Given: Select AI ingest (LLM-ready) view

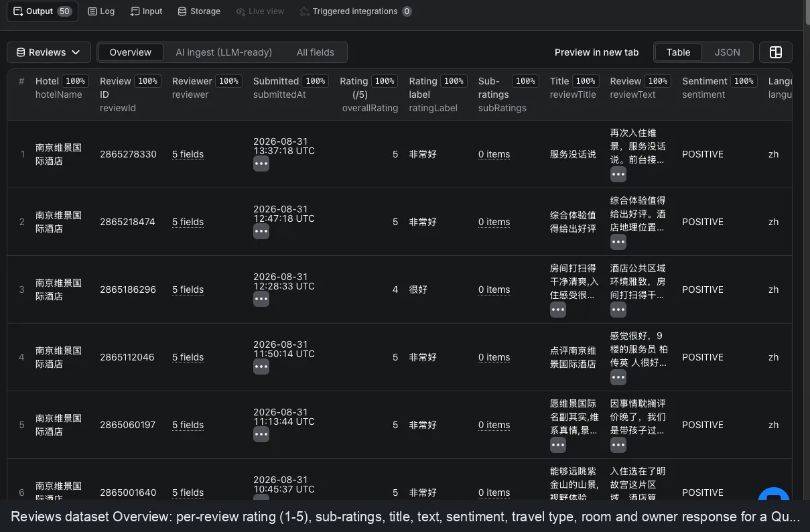Looking at the screenshot, I should pos(224,52).
